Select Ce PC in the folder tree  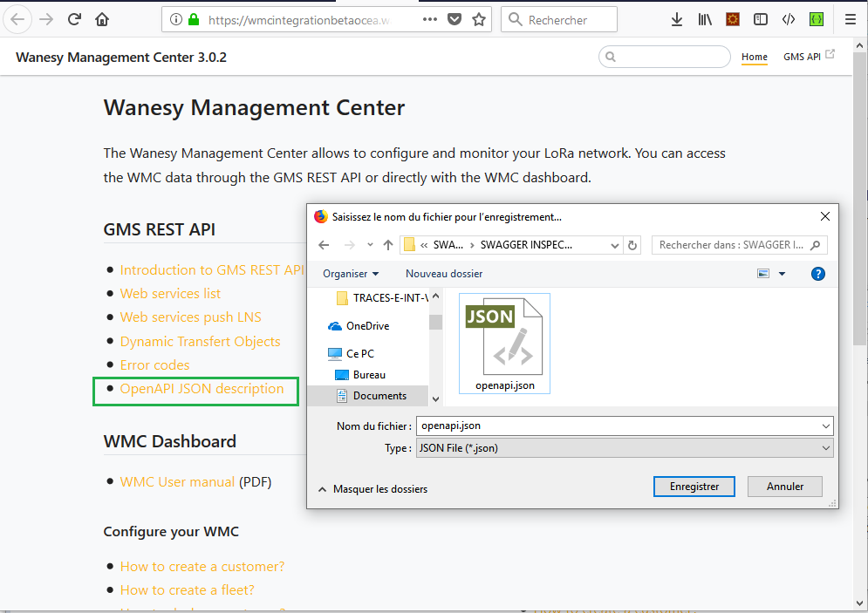tap(351, 353)
